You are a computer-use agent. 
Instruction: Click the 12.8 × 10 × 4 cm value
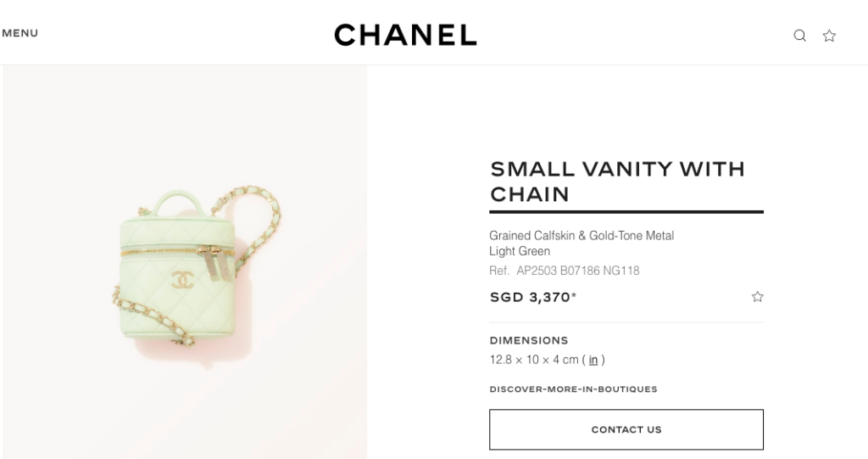(x=534, y=360)
